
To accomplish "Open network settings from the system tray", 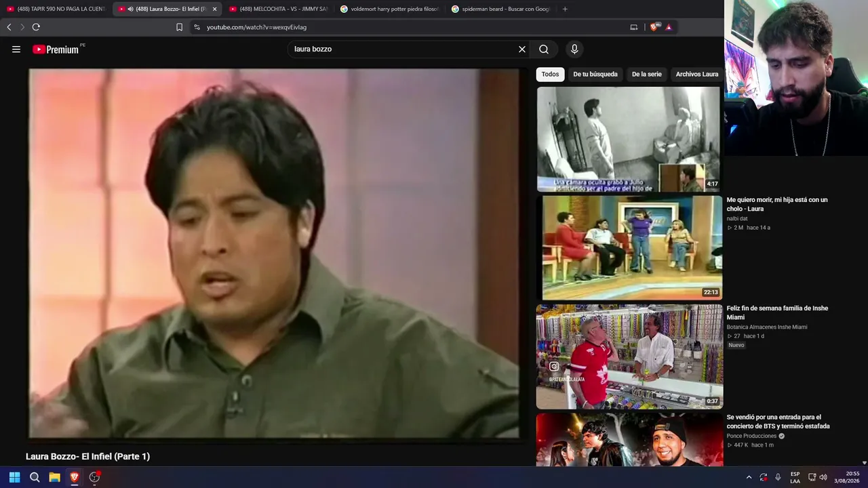I will click(x=812, y=477).
